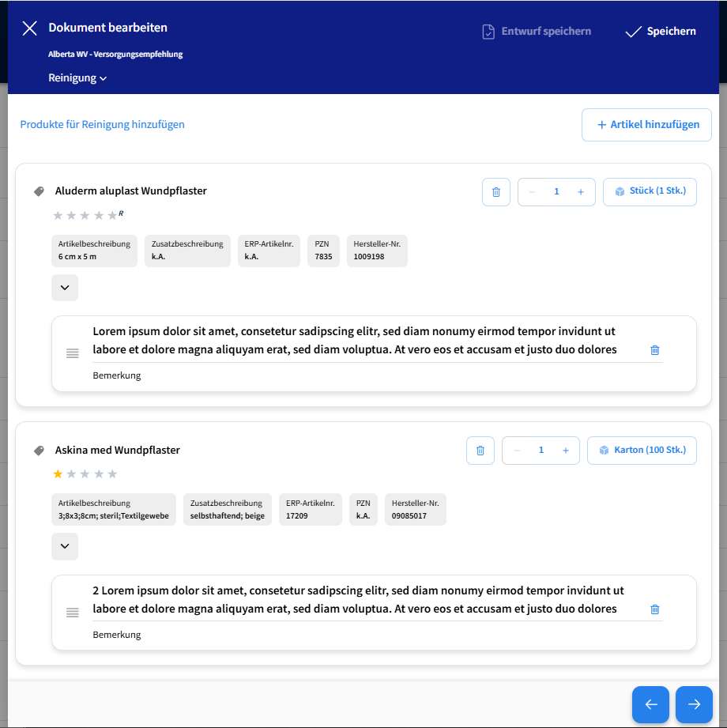Click Speichern to save the document
Image resolution: width=727 pixels, height=728 pixels.
[x=661, y=32]
